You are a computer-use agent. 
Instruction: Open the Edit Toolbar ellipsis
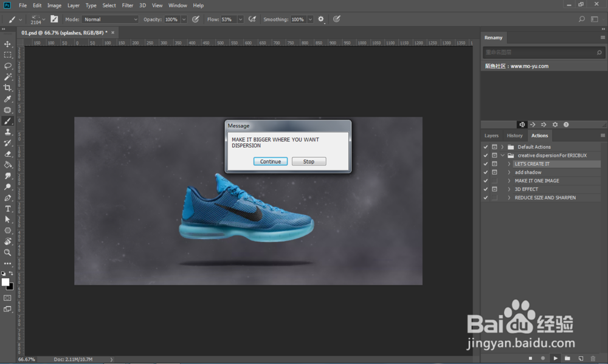[x=7, y=263]
